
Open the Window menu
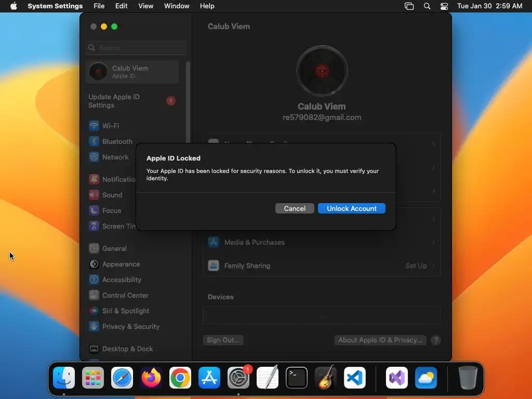click(177, 6)
